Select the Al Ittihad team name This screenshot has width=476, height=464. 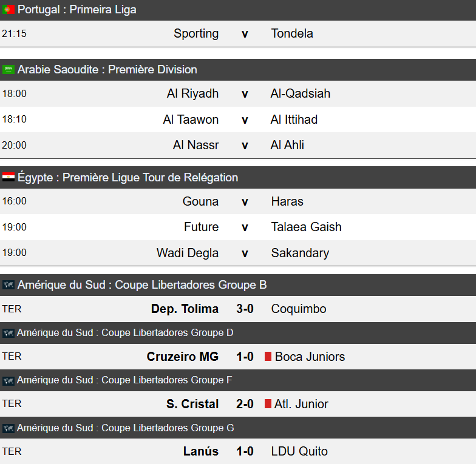pos(294,119)
